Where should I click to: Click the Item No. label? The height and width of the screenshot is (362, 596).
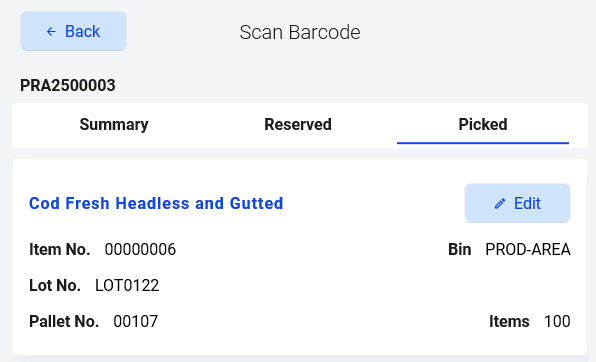pos(60,250)
